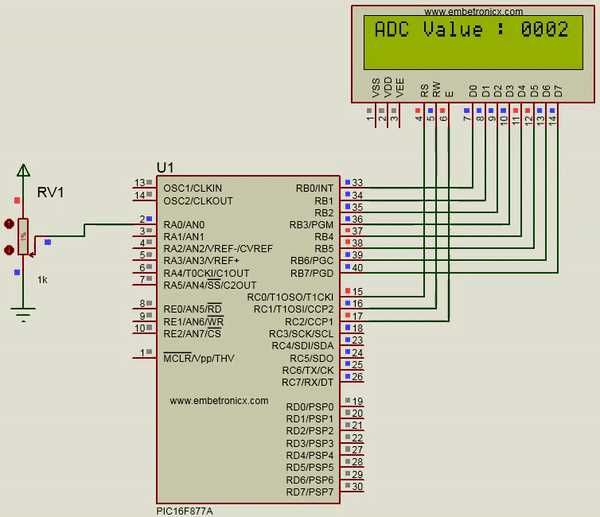Select the D0 pin label on the LCD
This screenshot has height=517, width=600.
tap(473, 91)
